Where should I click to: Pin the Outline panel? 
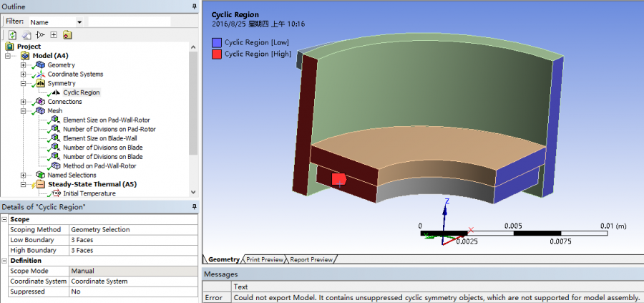194,6
